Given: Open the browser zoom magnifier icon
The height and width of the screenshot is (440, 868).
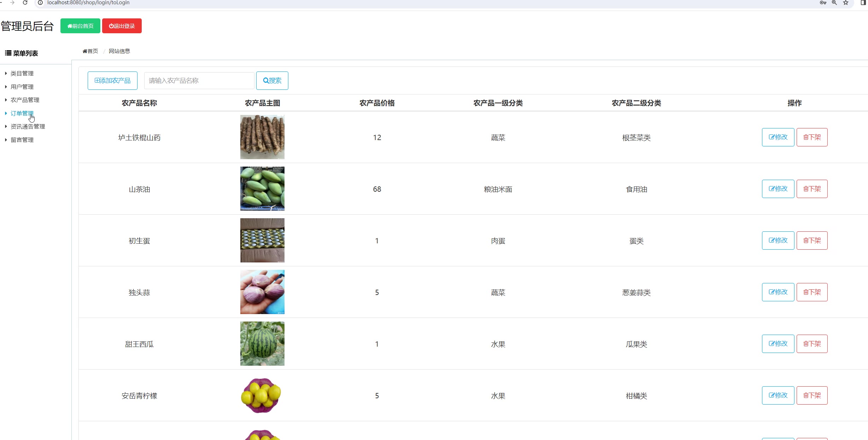Looking at the screenshot, I should 834,2.
